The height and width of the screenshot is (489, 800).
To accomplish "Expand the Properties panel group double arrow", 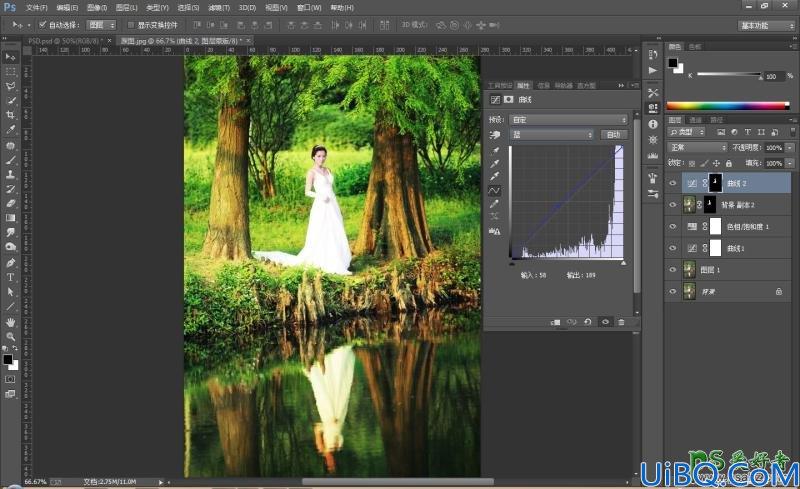I will click(621, 85).
